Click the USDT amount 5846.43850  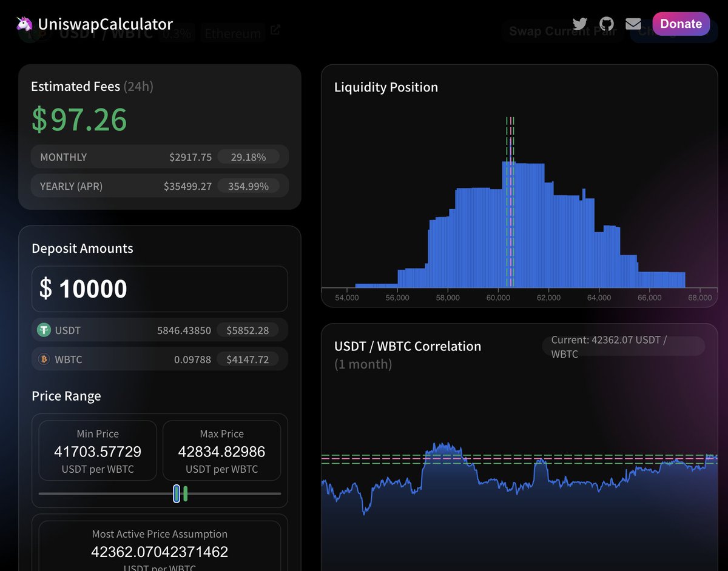point(184,330)
